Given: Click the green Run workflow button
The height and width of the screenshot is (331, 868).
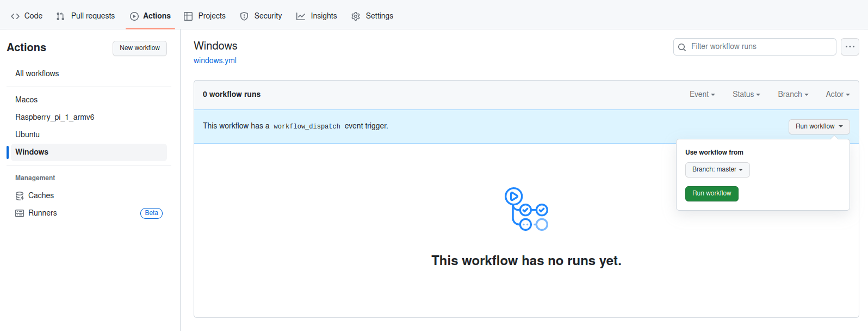Looking at the screenshot, I should [712, 194].
